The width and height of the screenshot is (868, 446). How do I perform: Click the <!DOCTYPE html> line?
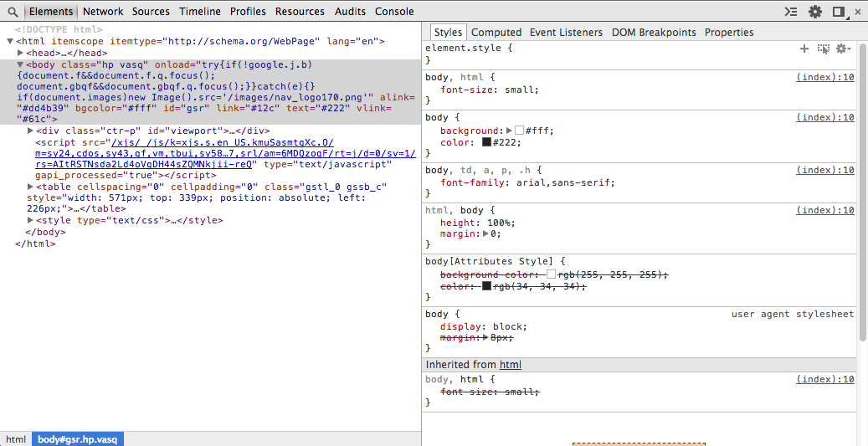tap(59, 30)
